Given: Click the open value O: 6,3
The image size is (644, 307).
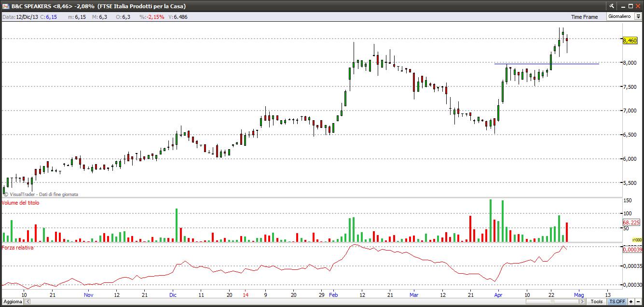Looking at the screenshot, I should 123,17.
